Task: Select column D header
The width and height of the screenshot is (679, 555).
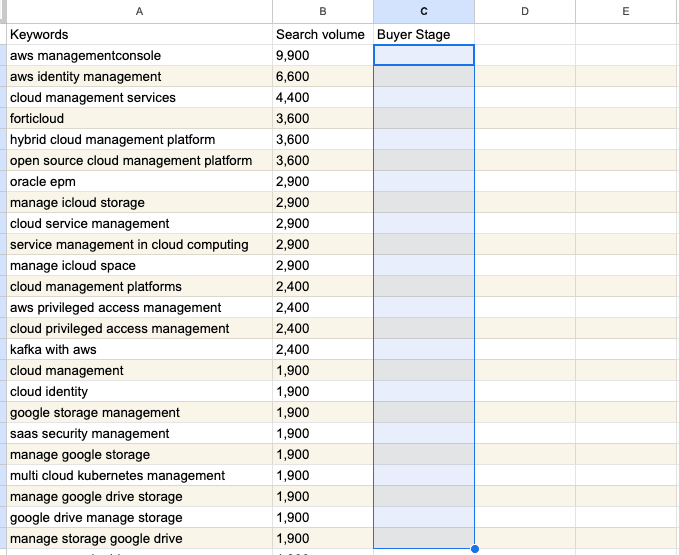Action: [525, 12]
